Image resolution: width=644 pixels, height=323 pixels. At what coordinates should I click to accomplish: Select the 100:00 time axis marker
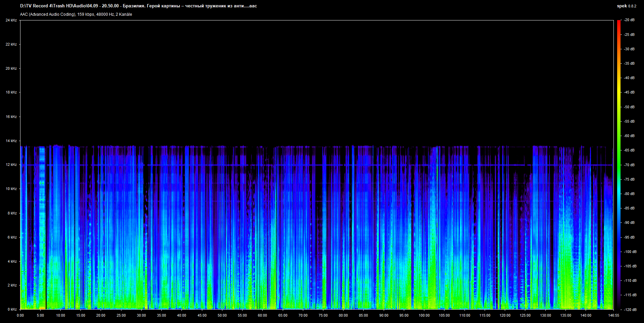pyautogui.click(x=424, y=315)
